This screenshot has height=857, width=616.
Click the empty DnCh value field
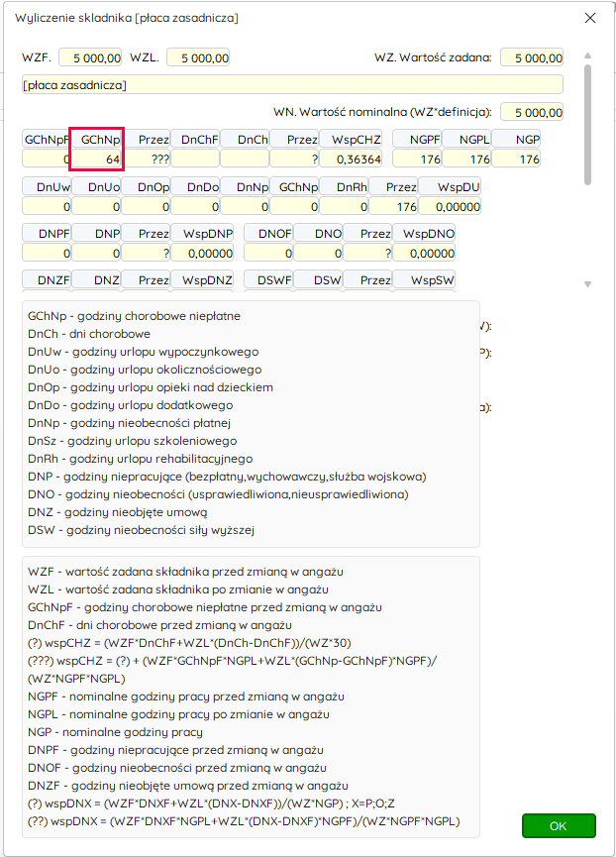click(245, 160)
